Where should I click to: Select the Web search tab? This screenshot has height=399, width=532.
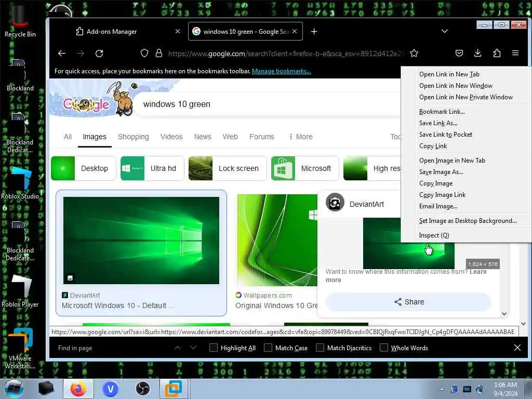230,137
